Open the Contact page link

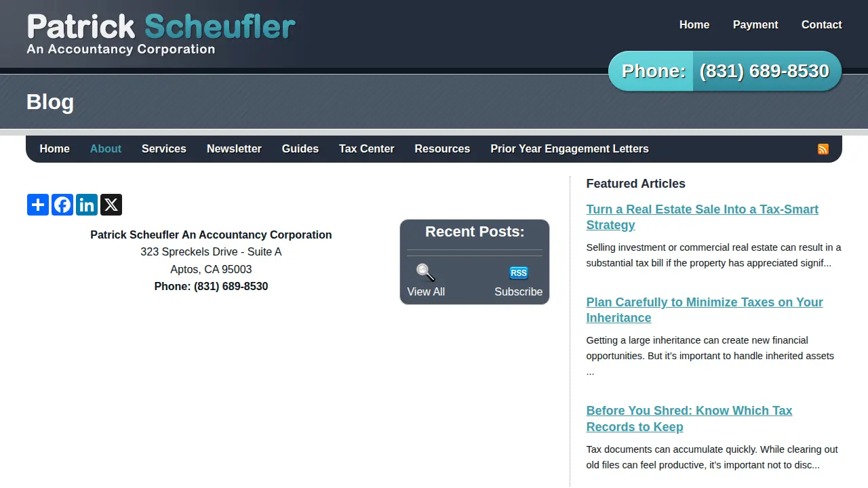(821, 24)
